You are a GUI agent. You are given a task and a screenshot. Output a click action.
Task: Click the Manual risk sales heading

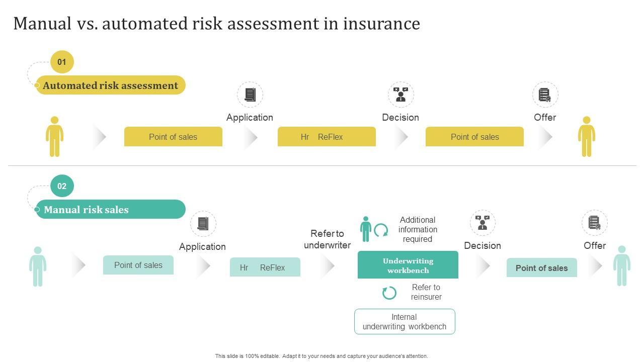[x=87, y=210]
